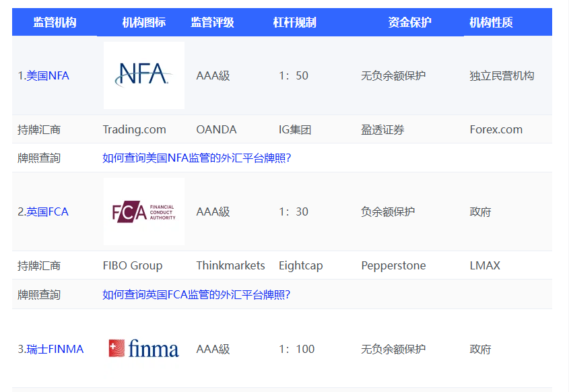This screenshot has width=569, height=392.
Task: Click the FIBO Group broker name
Action: click(133, 265)
